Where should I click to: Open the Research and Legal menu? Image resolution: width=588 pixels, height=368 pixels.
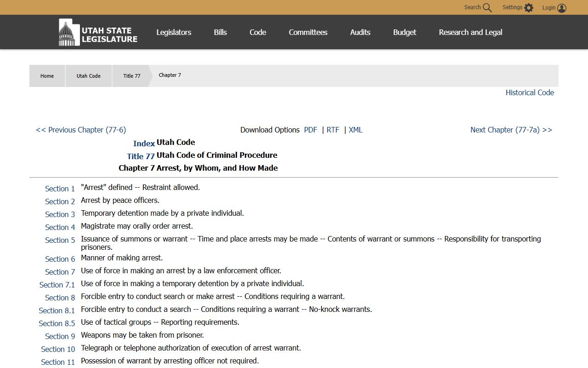click(470, 32)
